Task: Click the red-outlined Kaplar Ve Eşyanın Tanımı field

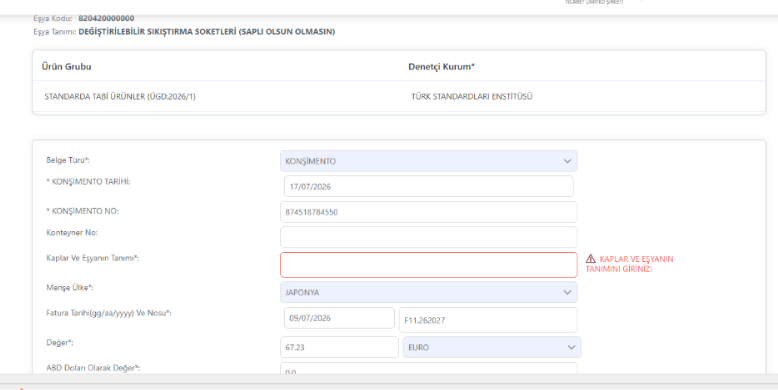Action: [x=429, y=265]
